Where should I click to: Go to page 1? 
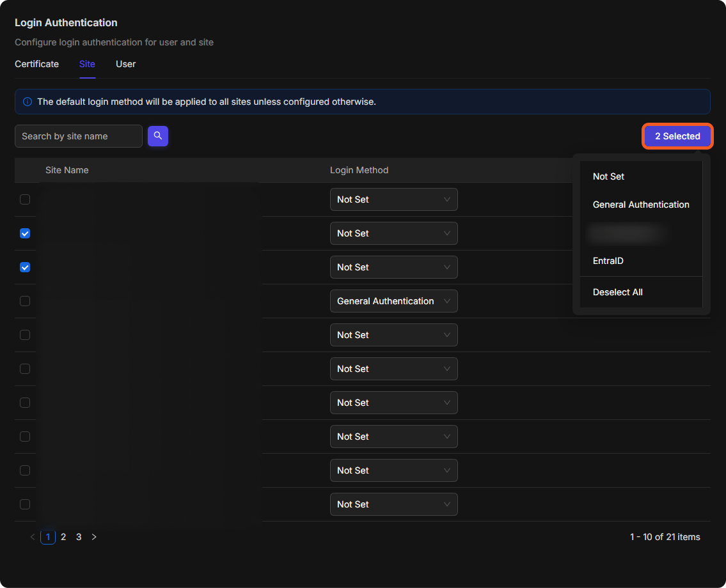click(x=48, y=537)
